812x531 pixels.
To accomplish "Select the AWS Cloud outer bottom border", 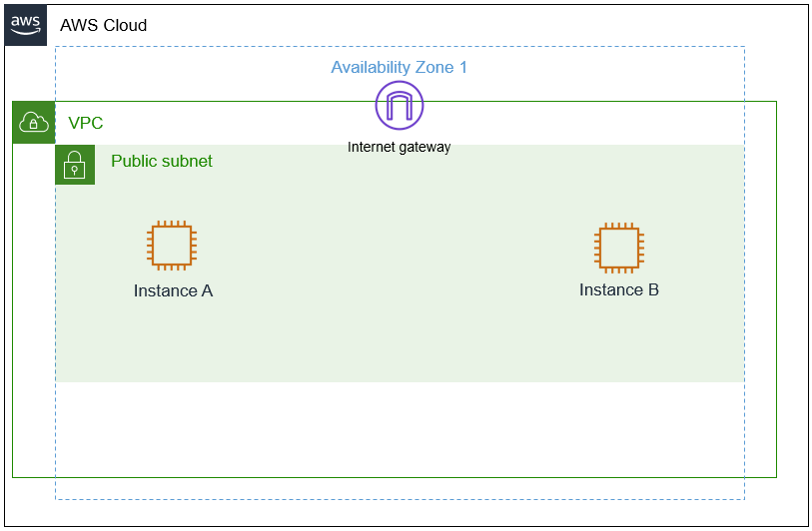I will point(400,526).
